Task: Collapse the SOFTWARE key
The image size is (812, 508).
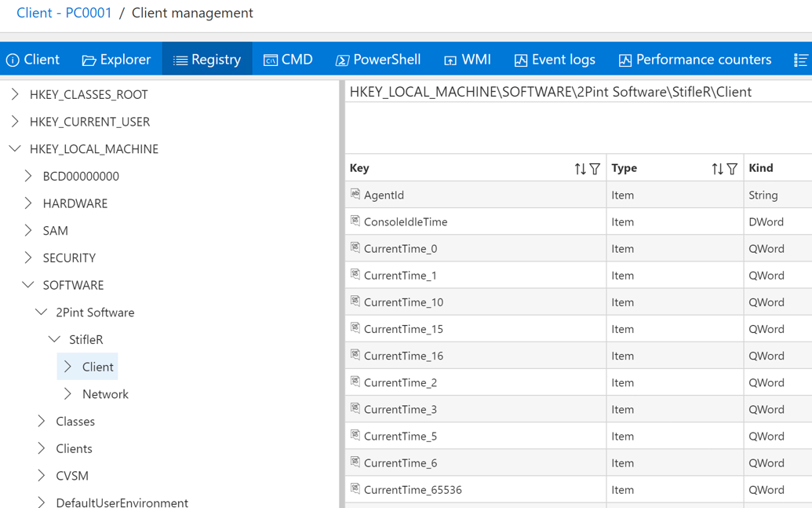Action: point(28,285)
